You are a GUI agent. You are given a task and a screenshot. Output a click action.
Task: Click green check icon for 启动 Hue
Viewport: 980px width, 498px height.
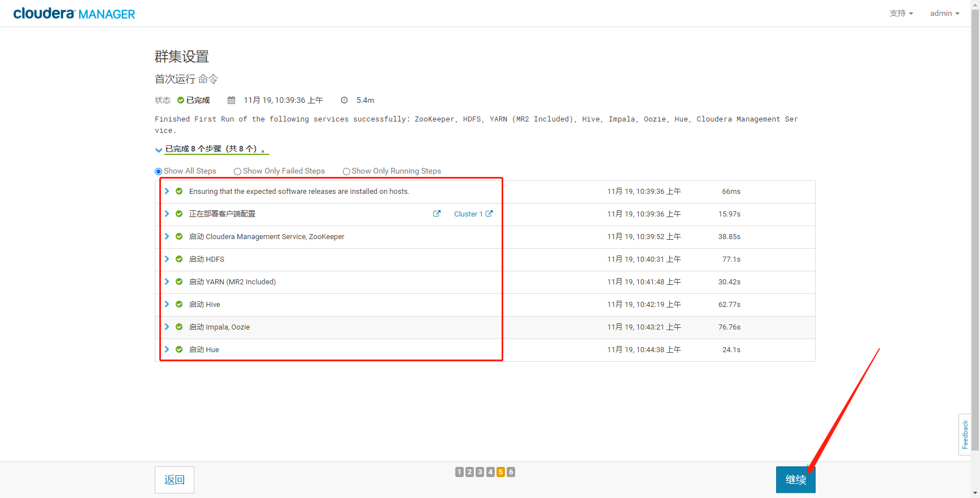pyautogui.click(x=179, y=349)
